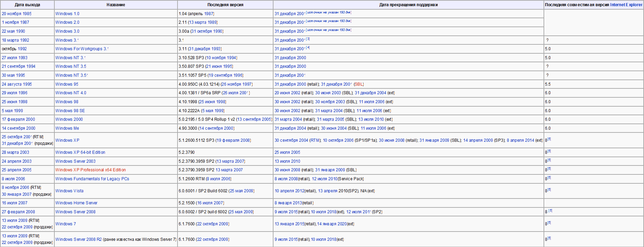Image resolution: width=644 pixels, height=247 pixels.
Task: Open 13 июля 2010 link in Windows Server 2003 row
Action: tap(287, 161)
